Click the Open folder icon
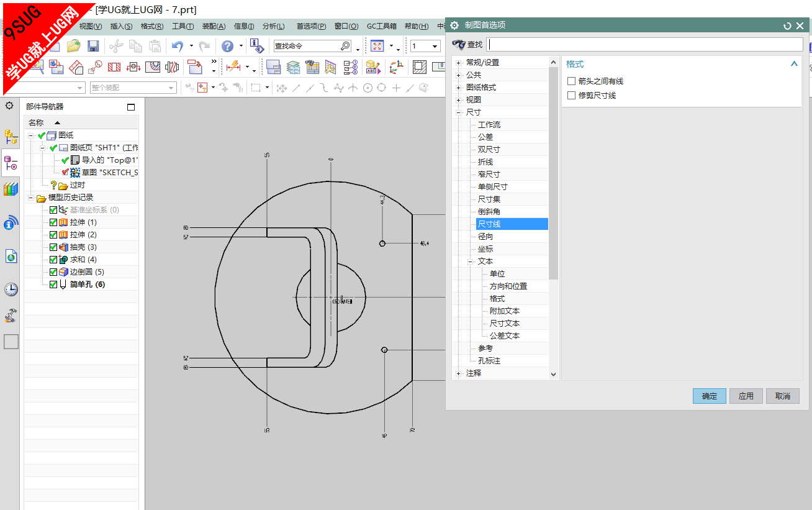The height and width of the screenshot is (510, 812). tap(74, 46)
